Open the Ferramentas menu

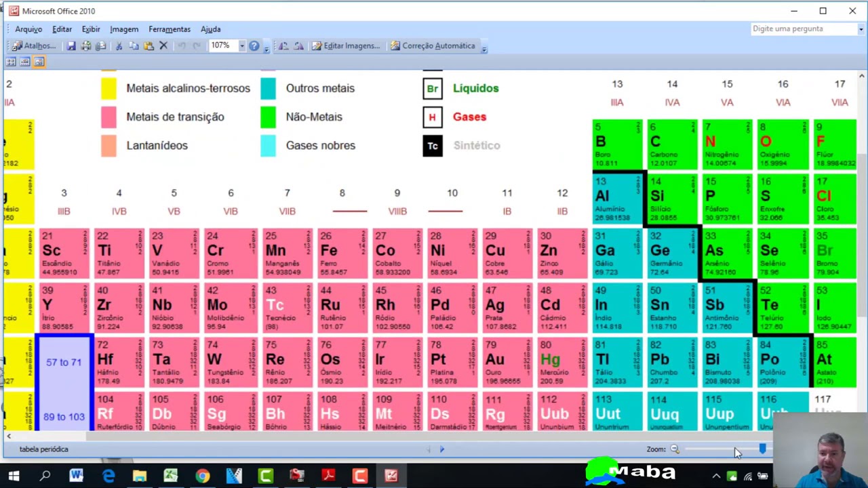170,29
